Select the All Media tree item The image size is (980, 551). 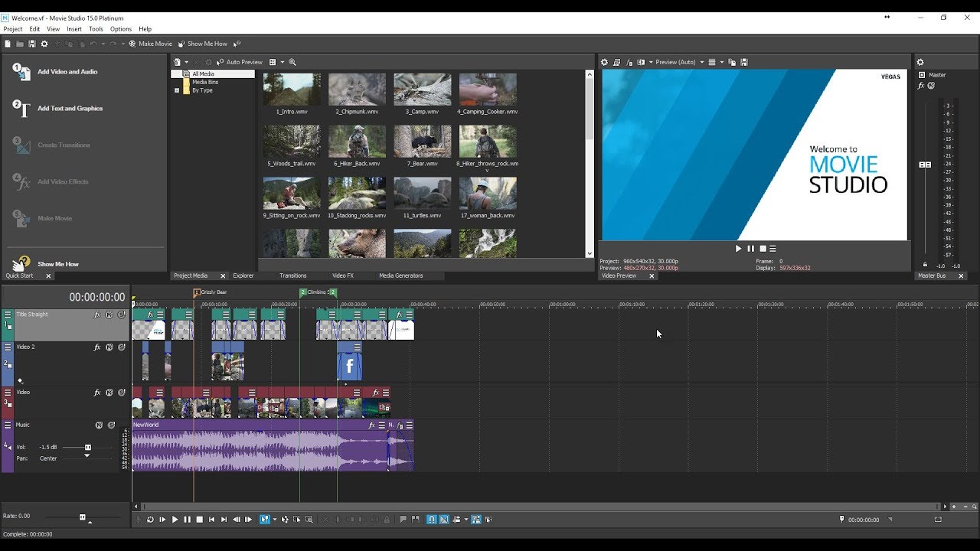pos(203,74)
